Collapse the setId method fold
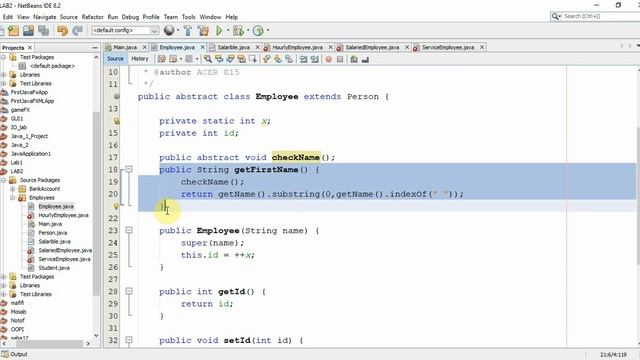The height and width of the screenshot is (360, 640). click(x=129, y=340)
